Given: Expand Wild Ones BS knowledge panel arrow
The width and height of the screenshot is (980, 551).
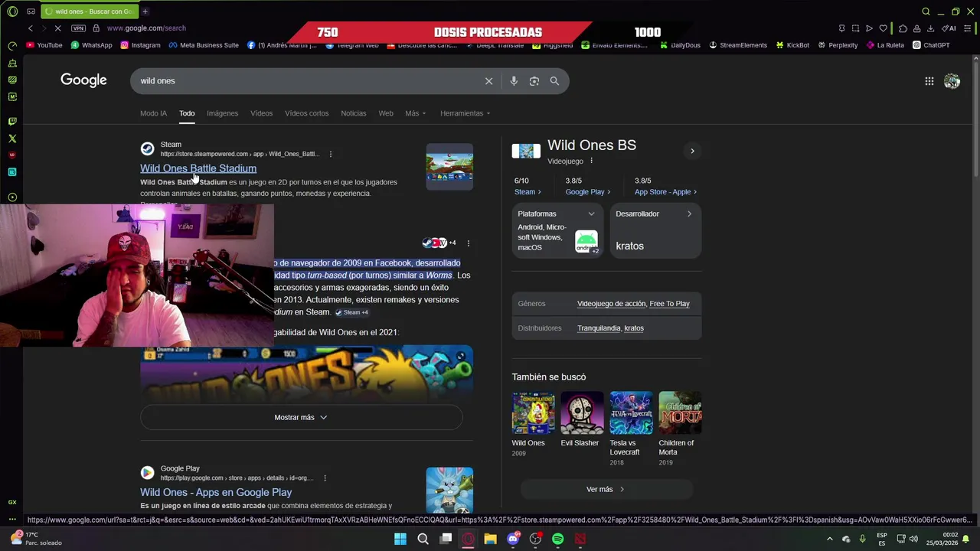Looking at the screenshot, I should pyautogui.click(x=692, y=151).
